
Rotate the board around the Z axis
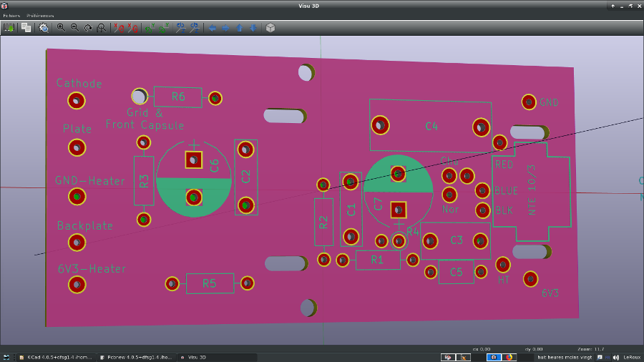click(x=180, y=28)
